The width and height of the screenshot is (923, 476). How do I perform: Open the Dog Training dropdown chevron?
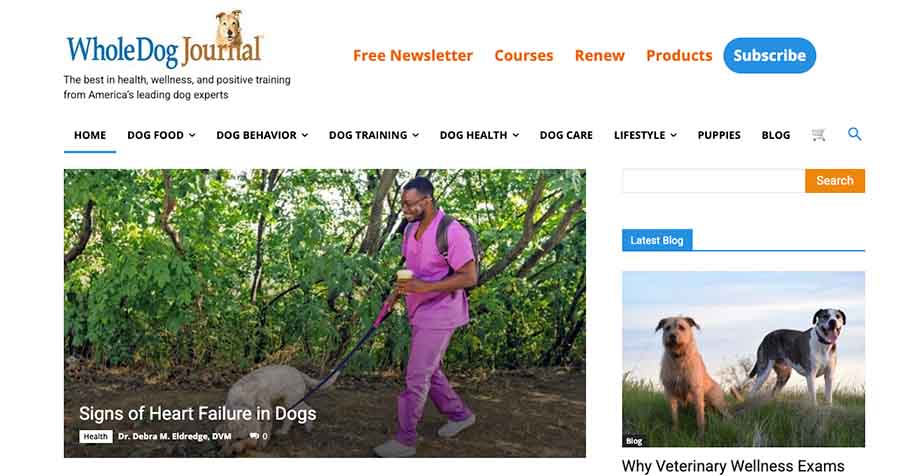click(x=415, y=135)
